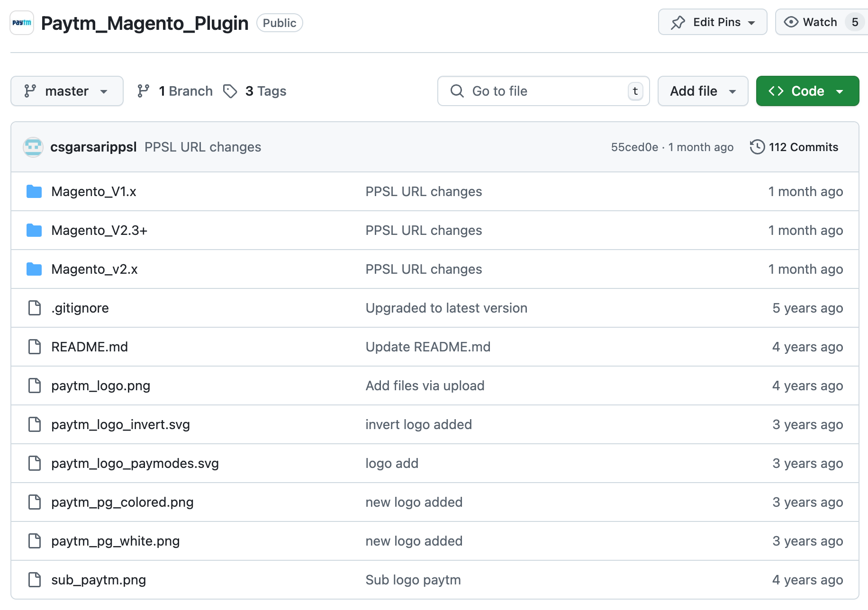The width and height of the screenshot is (868, 610).
Task: Click the folder icon for Magento_V1.x
Action: pos(34,191)
